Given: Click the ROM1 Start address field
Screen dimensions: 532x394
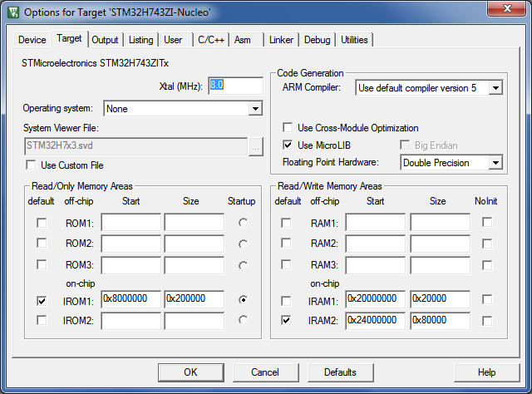Looking at the screenshot, I should (131, 223).
